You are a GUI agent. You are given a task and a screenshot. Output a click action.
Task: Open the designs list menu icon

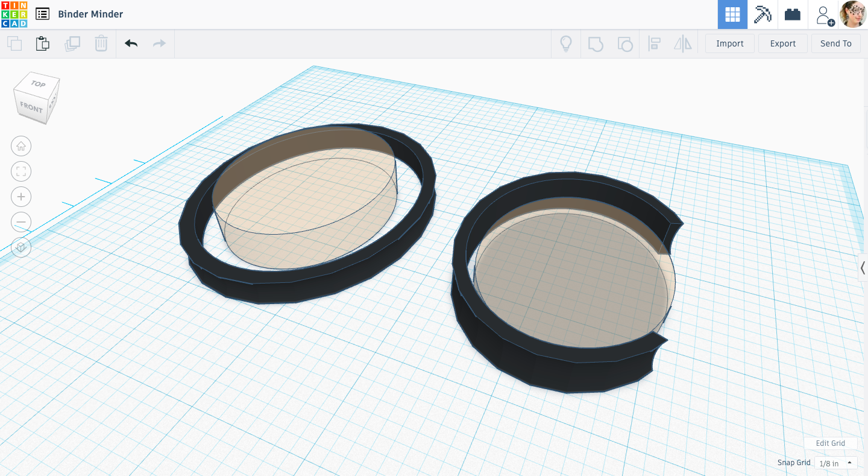[42, 14]
